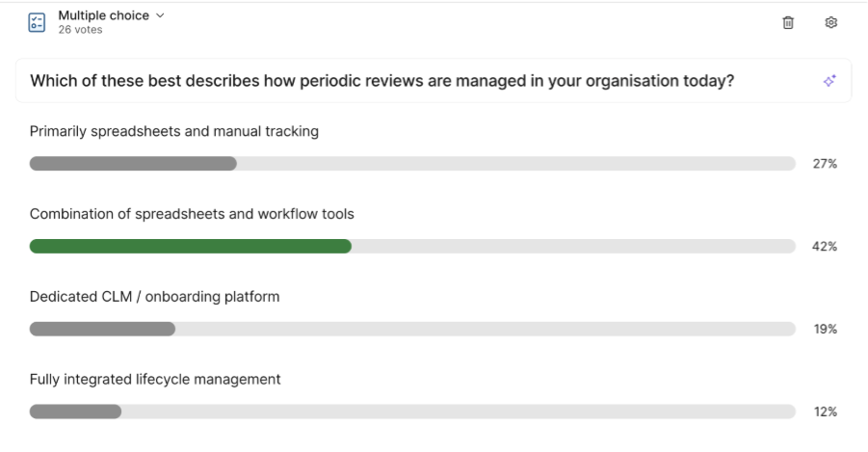Expand the Multiple choice dropdown chevron
The width and height of the screenshot is (868, 452).
pos(160,15)
